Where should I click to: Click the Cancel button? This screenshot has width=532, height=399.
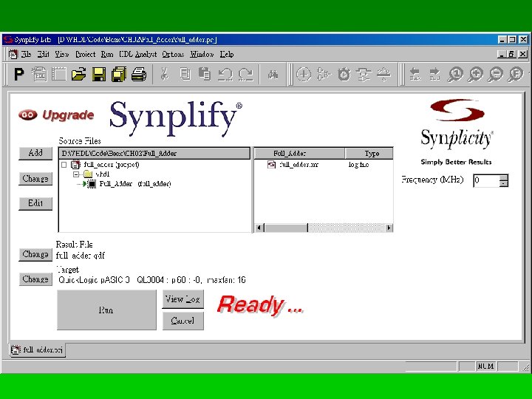point(183,321)
